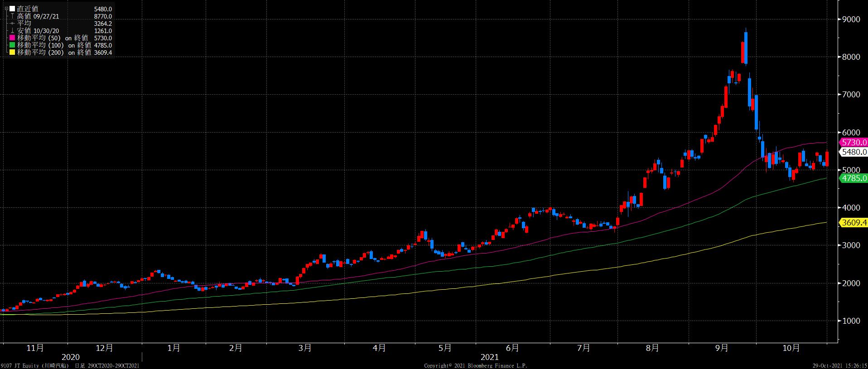
Task: Click the magenta 5730.0 price axis tag
Action: [x=854, y=143]
